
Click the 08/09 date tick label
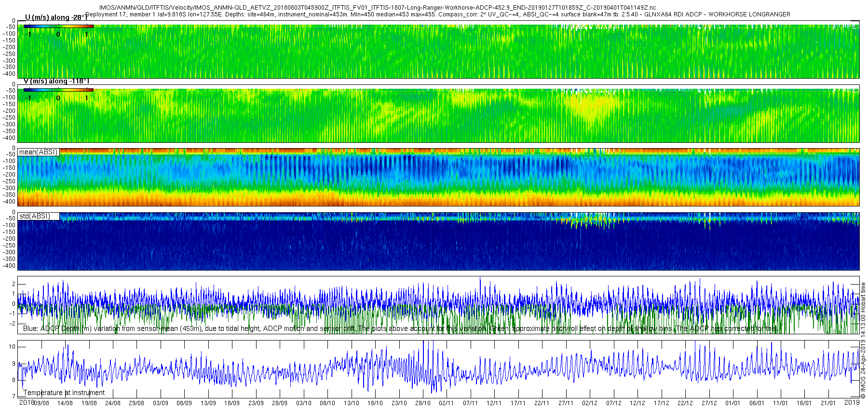coord(184,403)
